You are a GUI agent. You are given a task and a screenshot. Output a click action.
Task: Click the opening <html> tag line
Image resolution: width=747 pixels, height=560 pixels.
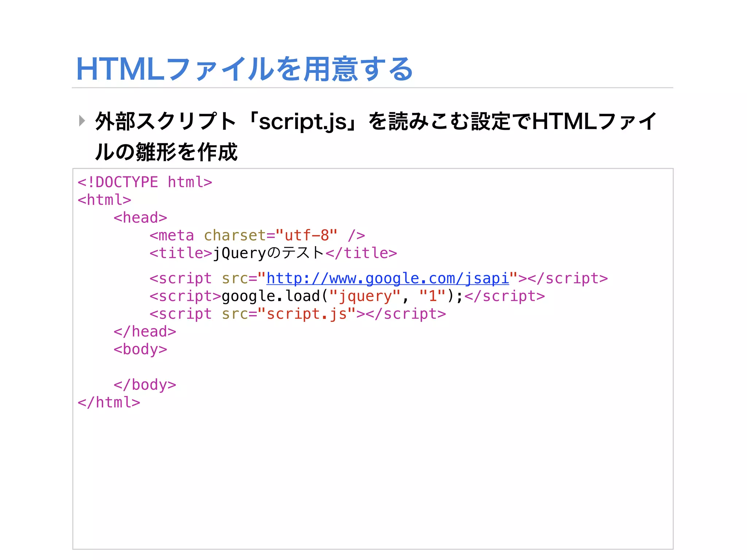coord(104,200)
